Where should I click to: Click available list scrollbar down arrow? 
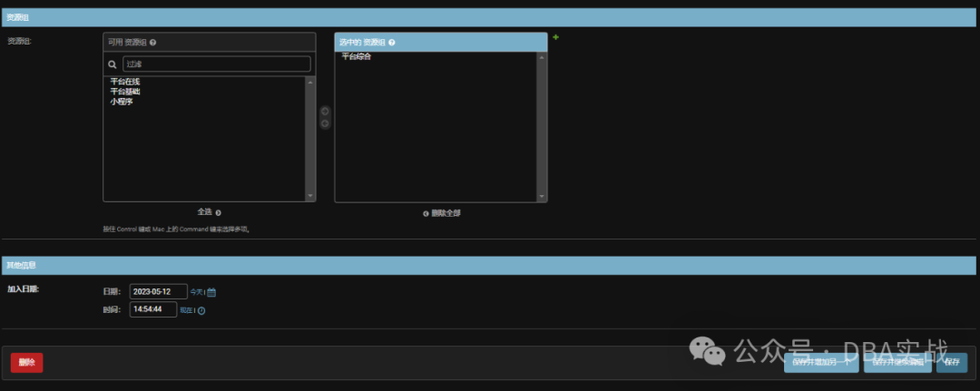coord(310,196)
